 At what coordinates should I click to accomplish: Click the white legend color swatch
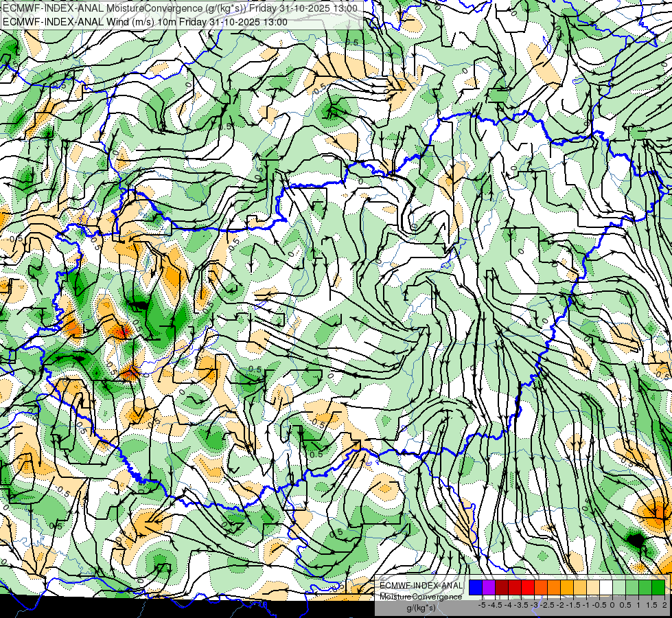(606, 587)
